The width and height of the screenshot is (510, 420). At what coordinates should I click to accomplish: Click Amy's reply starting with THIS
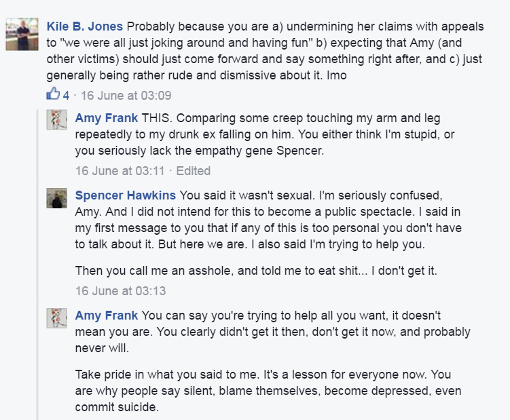click(x=265, y=134)
